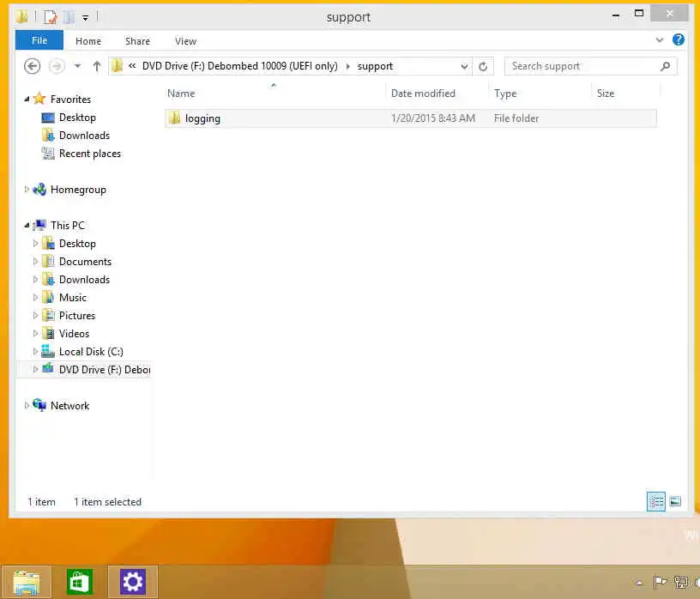The image size is (700, 599).
Task: Select DVD Drive (F:) in tree
Action: (105, 370)
